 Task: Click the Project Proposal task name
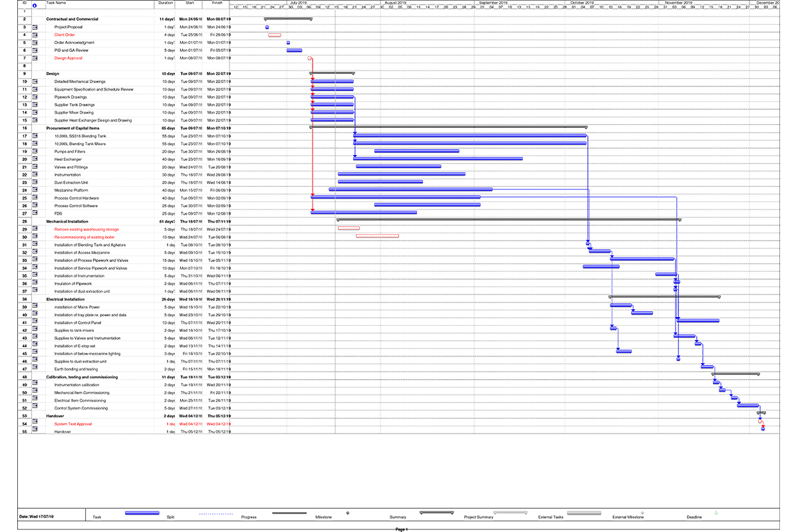(68, 27)
